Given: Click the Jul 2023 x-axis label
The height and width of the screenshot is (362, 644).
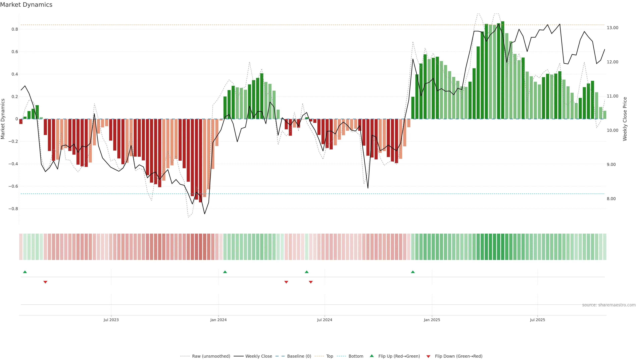Looking at the screenshot, I should [111, 320].
